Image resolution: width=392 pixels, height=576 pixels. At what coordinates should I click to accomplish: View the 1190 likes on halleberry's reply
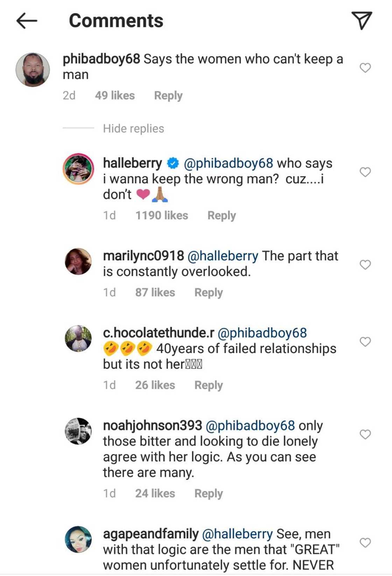[x=162, y=215]
